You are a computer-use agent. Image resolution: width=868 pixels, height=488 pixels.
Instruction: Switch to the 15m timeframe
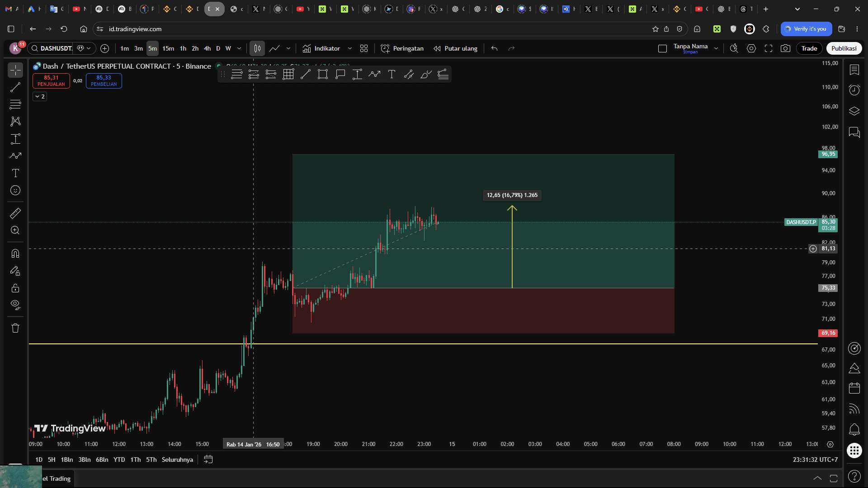click(168, 48)
